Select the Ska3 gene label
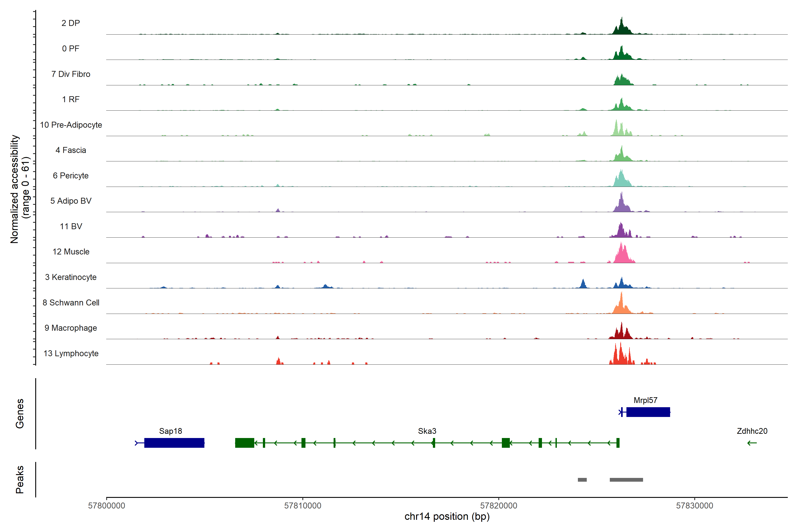The height and width of the screenshot is (532, 798). click(427, 431)
